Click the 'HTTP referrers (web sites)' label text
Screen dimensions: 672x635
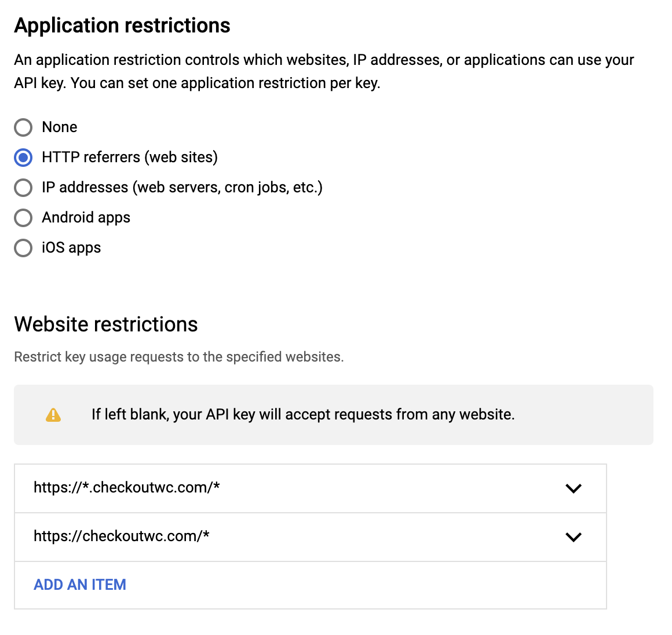[x=130, y=158]
